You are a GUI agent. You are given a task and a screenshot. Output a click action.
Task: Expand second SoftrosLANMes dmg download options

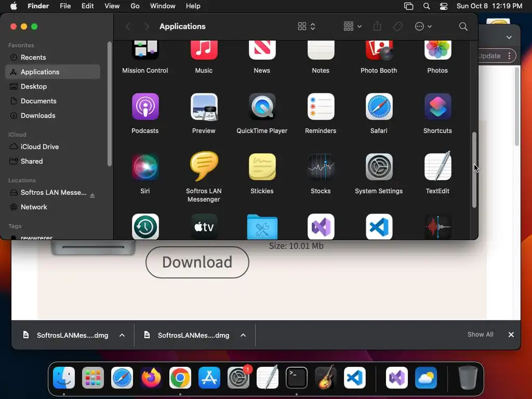tap(243, 335)
